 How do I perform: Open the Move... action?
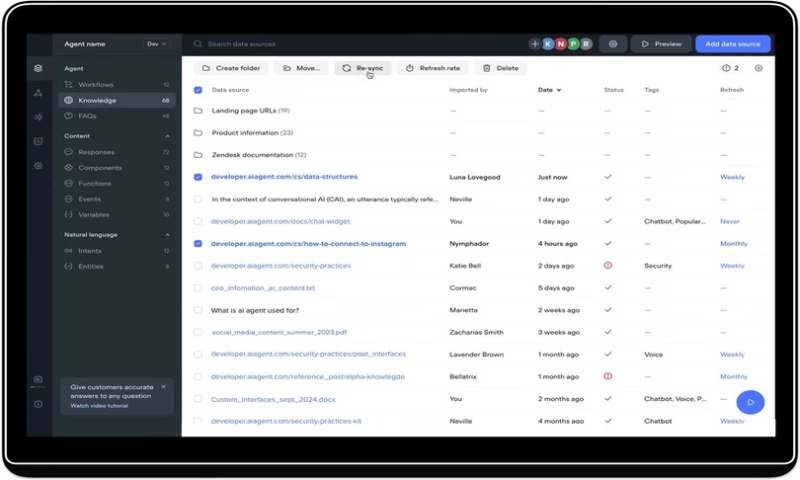pos(302,68)
